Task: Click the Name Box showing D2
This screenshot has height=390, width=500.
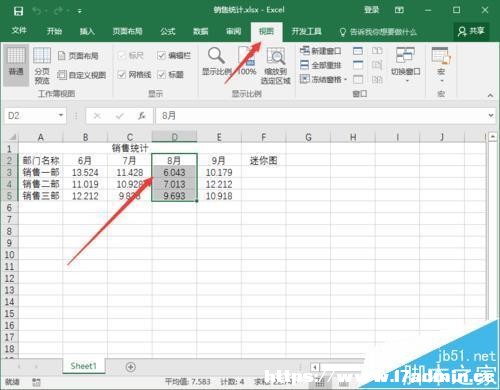Action: (x=31, y=116)
